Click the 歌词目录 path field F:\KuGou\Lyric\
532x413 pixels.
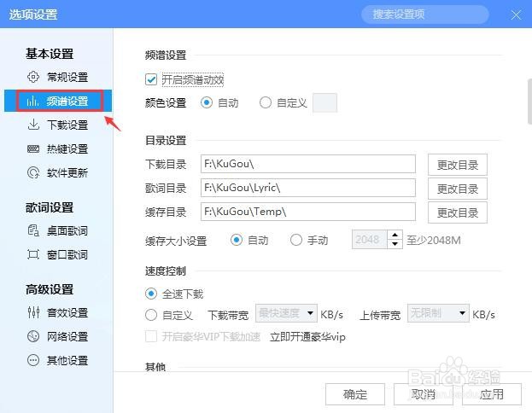click(x=308, y=188)
